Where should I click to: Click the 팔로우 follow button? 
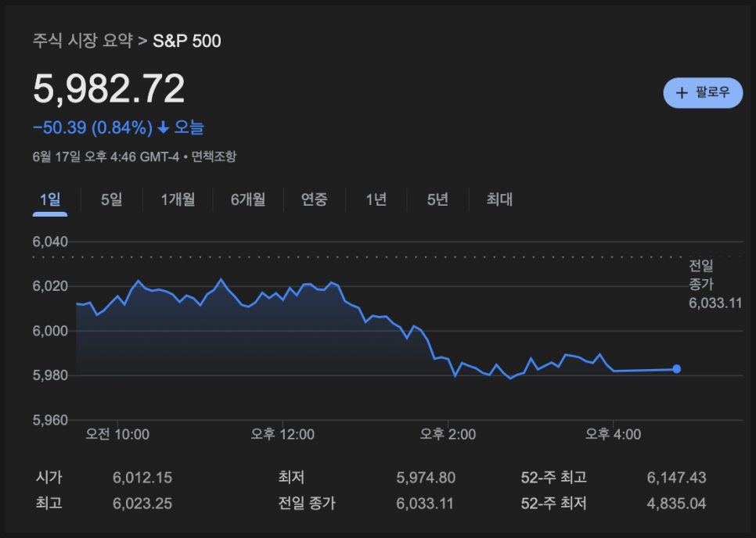703,92
